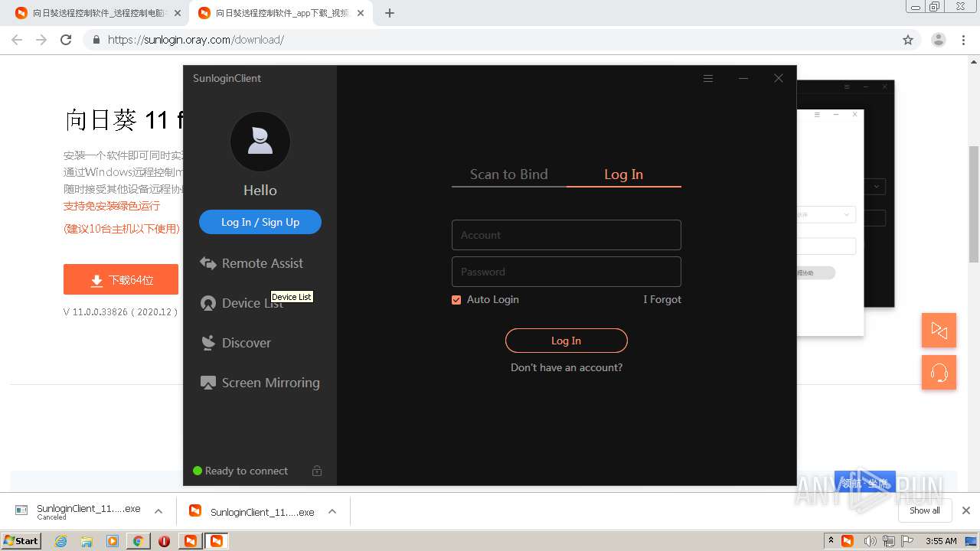Click the version text V 11.0.0.33826
This screenshot has height=551, width=980.
pyautogui.click(x=121, y=312)
